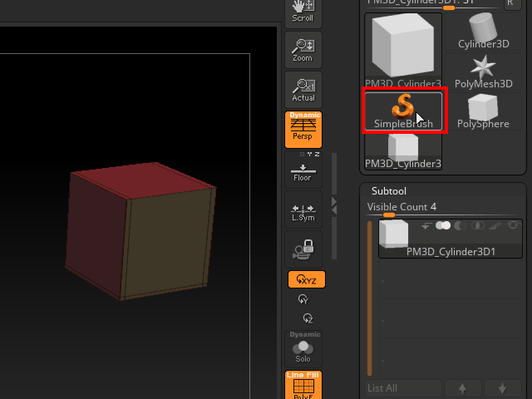Select the Zoom canvas tool
The width and height of the screenshot is (532, 399).
(x=303, y=50)
